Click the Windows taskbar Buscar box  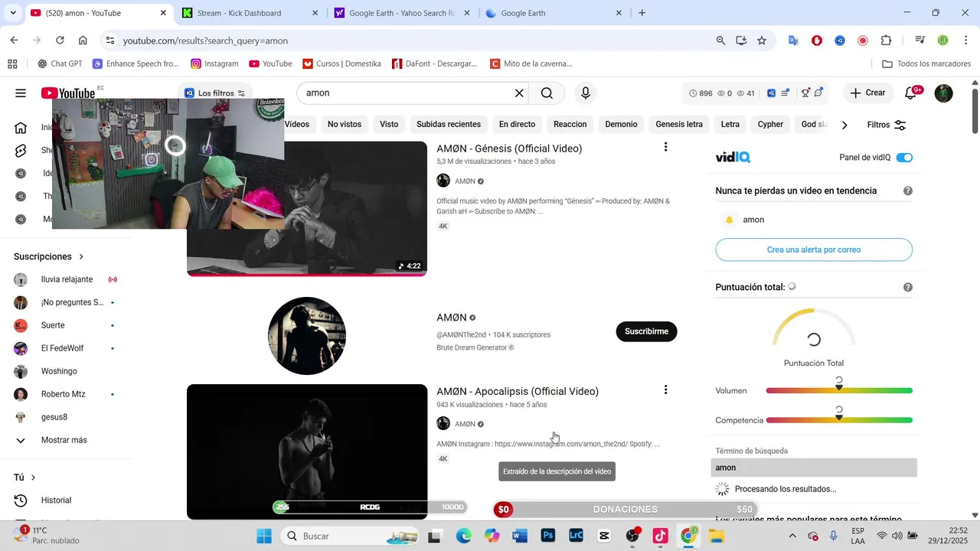click(350, 536)
